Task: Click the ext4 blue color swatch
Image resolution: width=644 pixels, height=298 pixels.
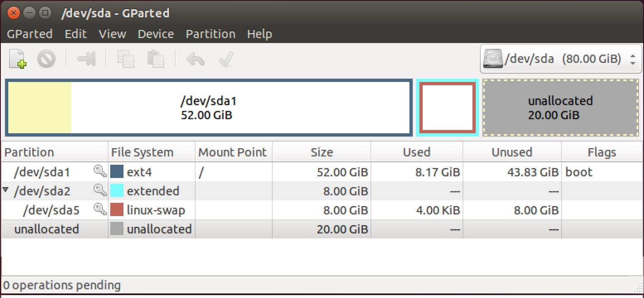Action: pyautogui.click(x=117, y=172)
